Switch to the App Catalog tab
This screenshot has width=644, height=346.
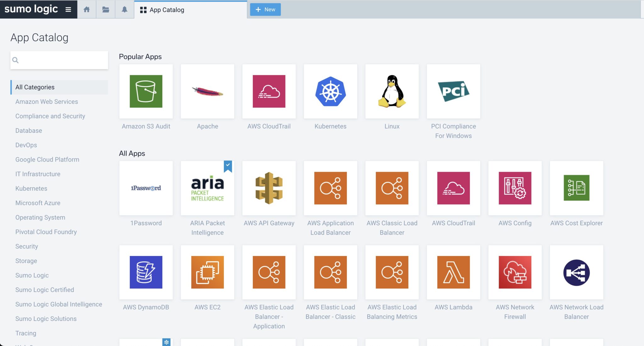(167, 10)
